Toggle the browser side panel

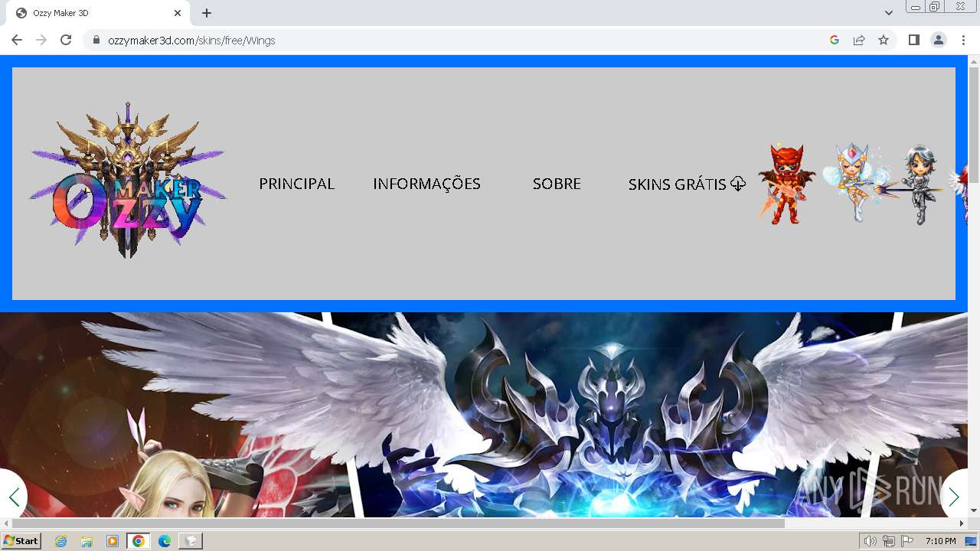(x=914, y=40)
